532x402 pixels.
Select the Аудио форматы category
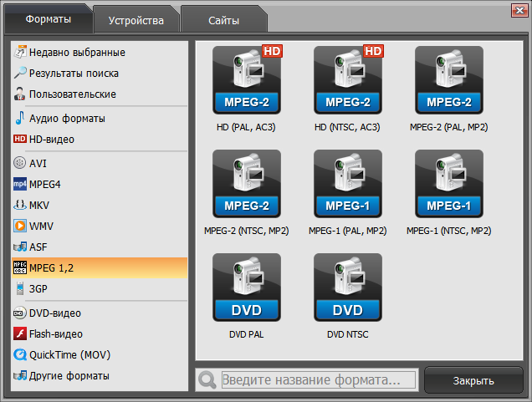click(x=67, y=118)
